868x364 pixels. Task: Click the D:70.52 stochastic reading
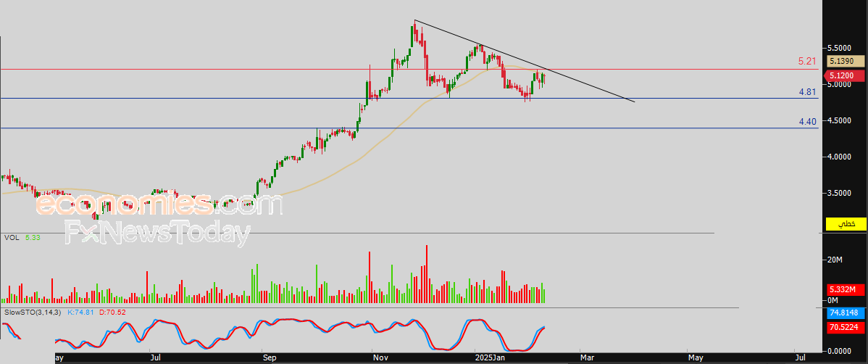coord(112,313)
